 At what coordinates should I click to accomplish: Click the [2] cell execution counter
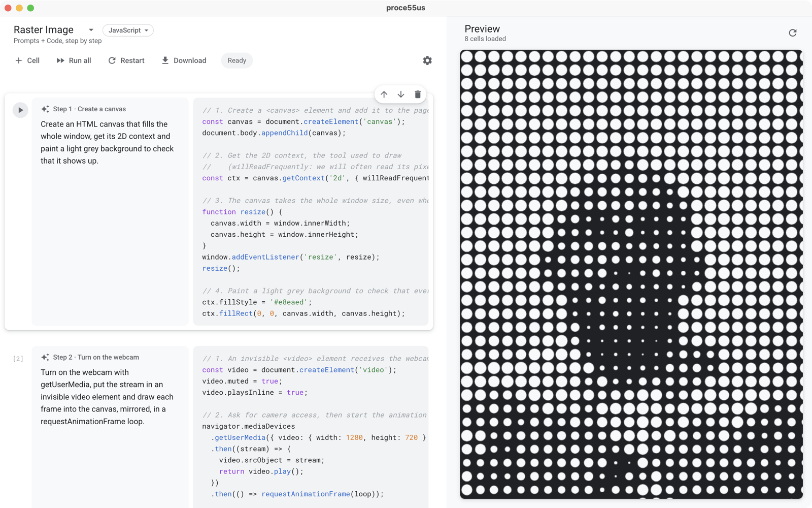[x=18, y=359]
